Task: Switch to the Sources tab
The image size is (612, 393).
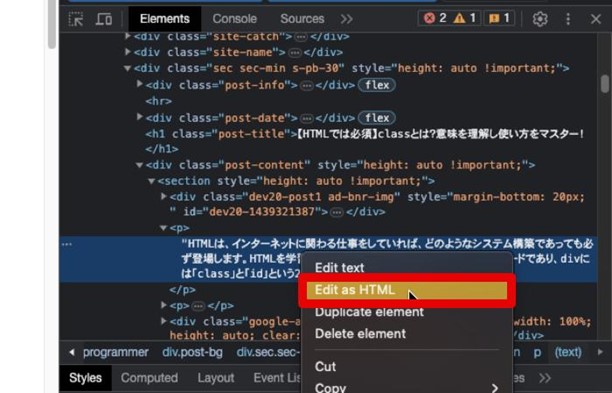Action: pyautogui.click(x=302, y=19)
